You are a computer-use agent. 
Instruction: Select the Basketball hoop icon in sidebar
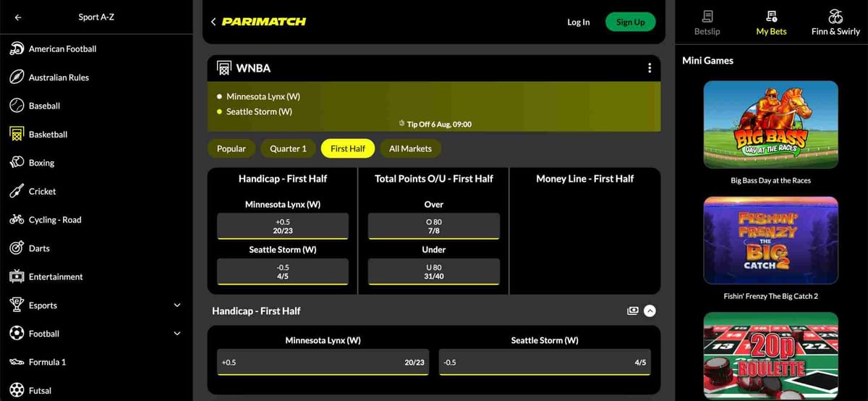pyautogui.click(x=17, y=134)
